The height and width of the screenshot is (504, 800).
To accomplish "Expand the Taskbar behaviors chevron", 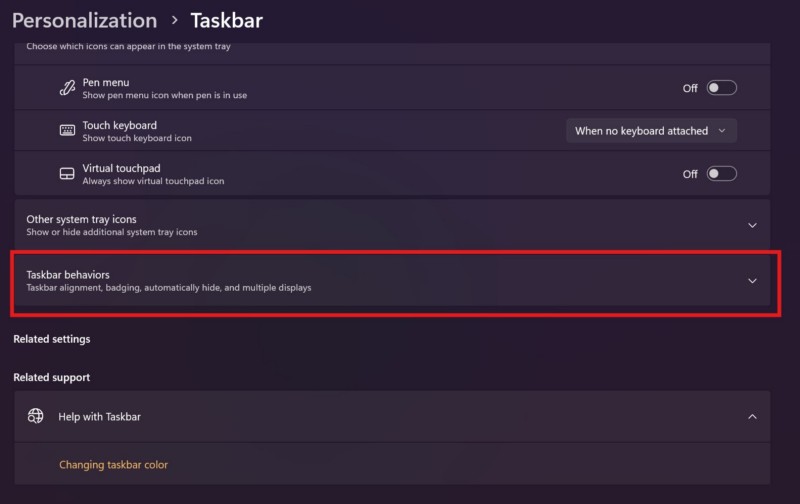I will tap(753, 281).
